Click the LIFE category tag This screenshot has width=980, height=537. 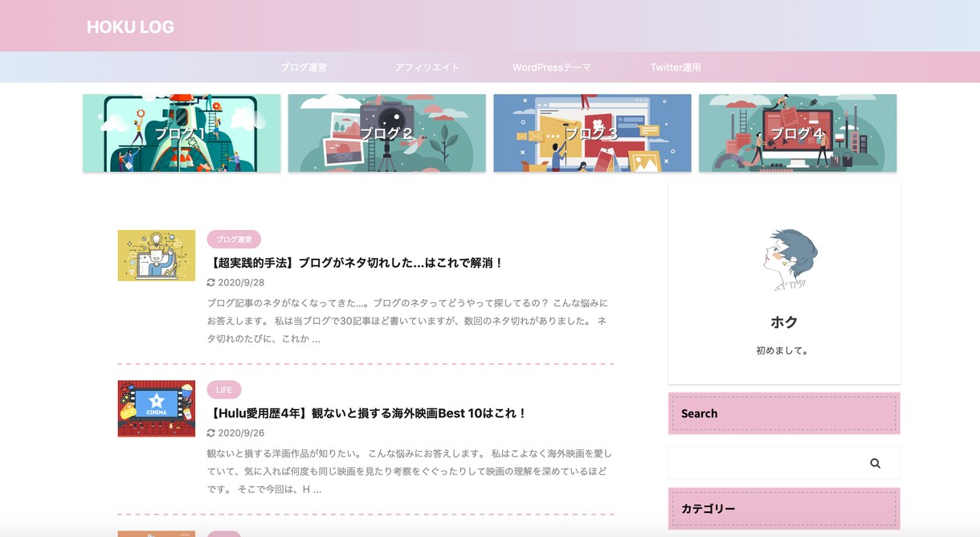pos(224,390)
